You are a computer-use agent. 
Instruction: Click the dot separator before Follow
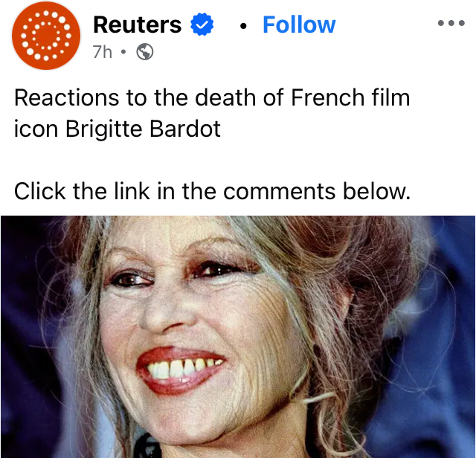tap(243, 27)
